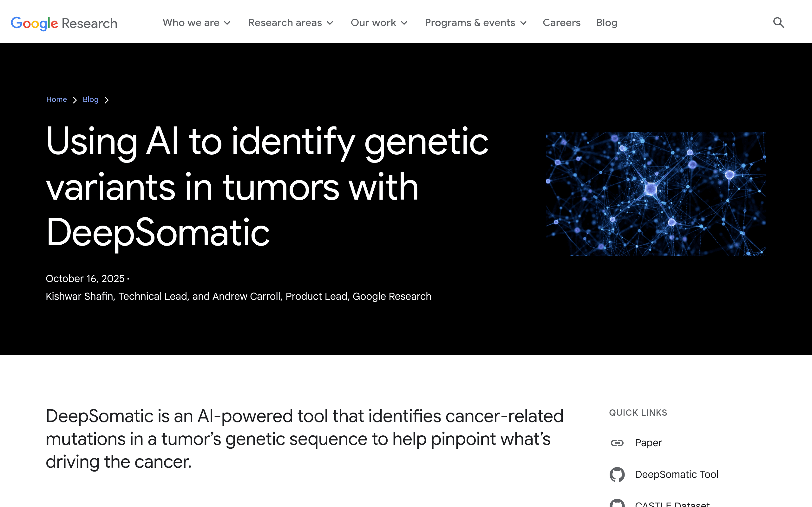Follow the Home breadcrumb link
Screen dimensions: 812x507
pos(57,99)
